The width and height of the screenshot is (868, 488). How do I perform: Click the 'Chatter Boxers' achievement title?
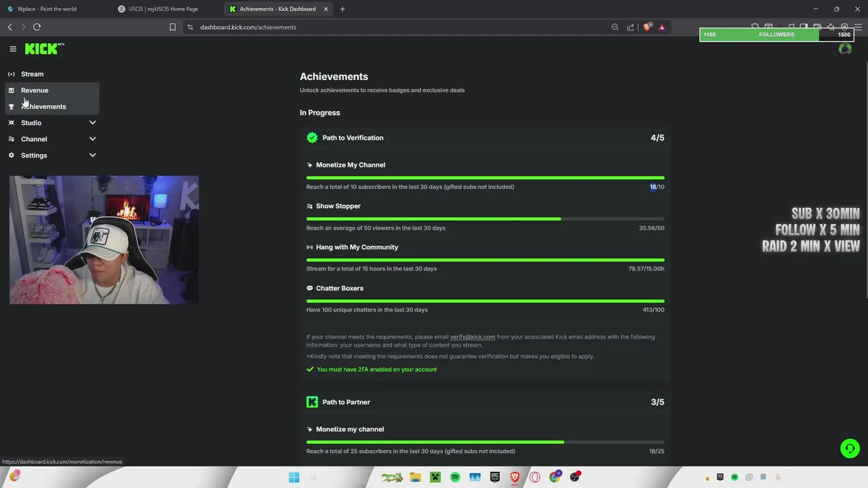click(x=340, y=288)
